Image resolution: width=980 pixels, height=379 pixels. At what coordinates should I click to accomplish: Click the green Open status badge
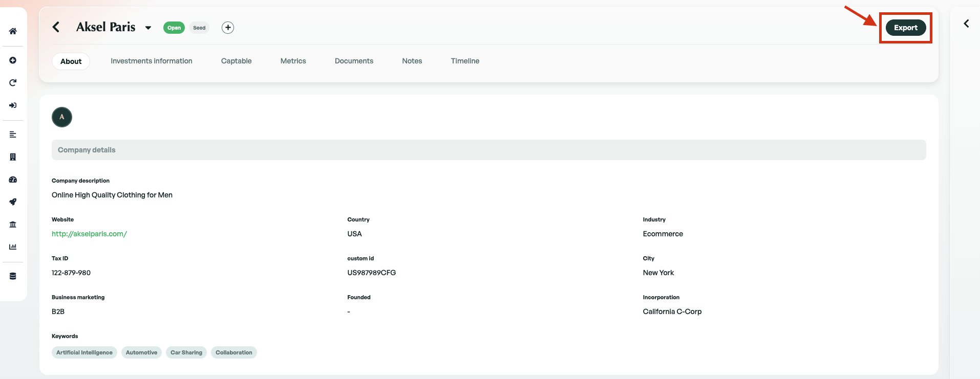coord(174,28)
